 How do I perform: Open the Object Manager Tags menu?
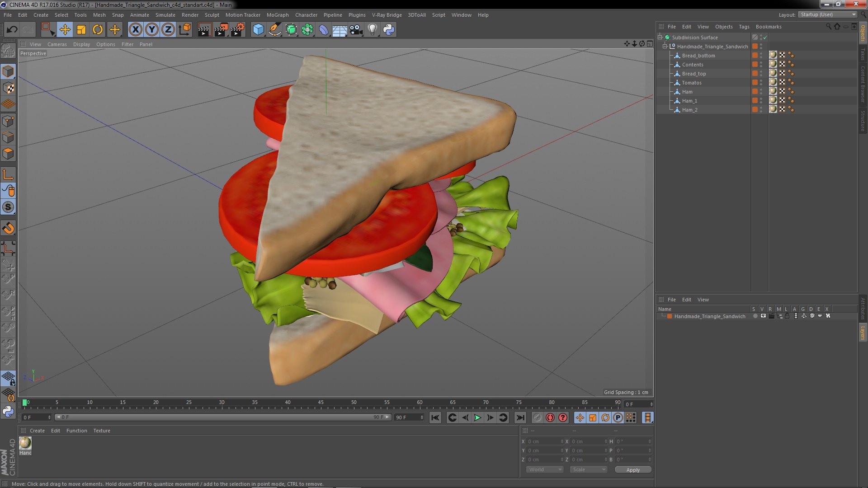(x=744, y=27)
